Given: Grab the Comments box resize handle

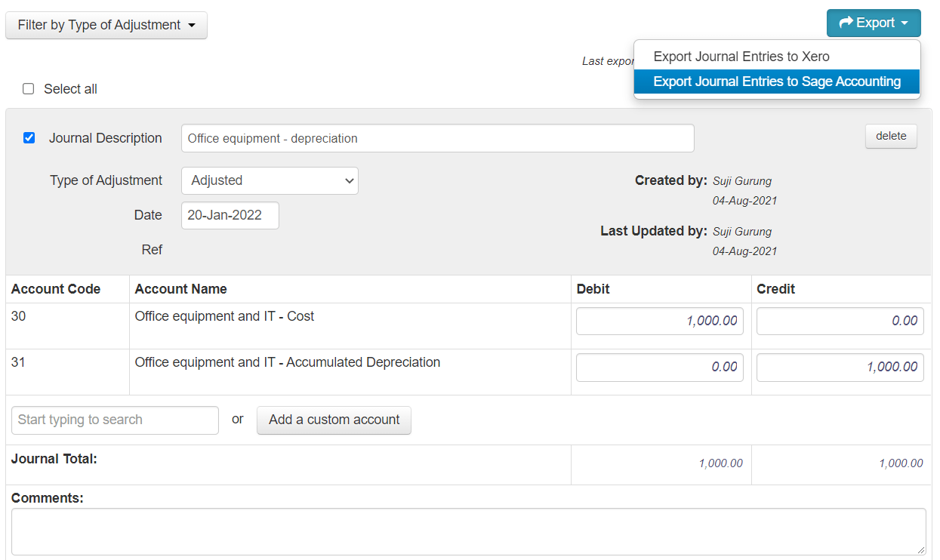Looking at the screenshot, I should (x=921, y=551).
